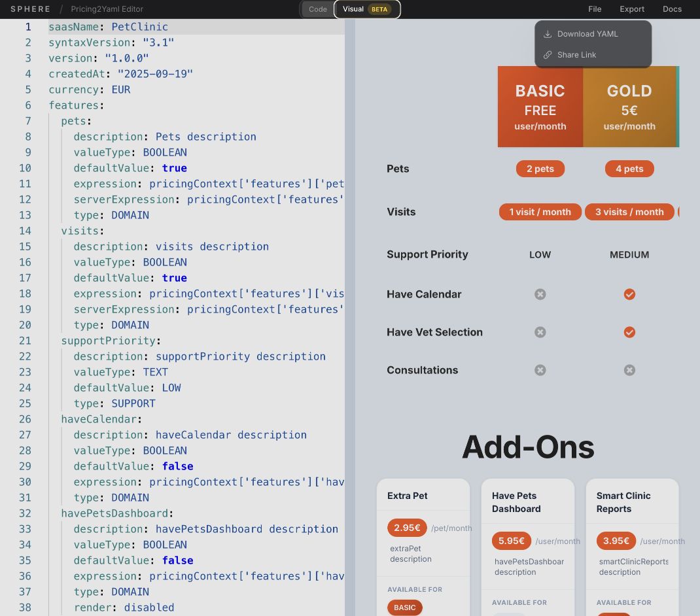Click the features: key on line 6
The height and width of the screenshot is (616, 700).
(76, 105)
